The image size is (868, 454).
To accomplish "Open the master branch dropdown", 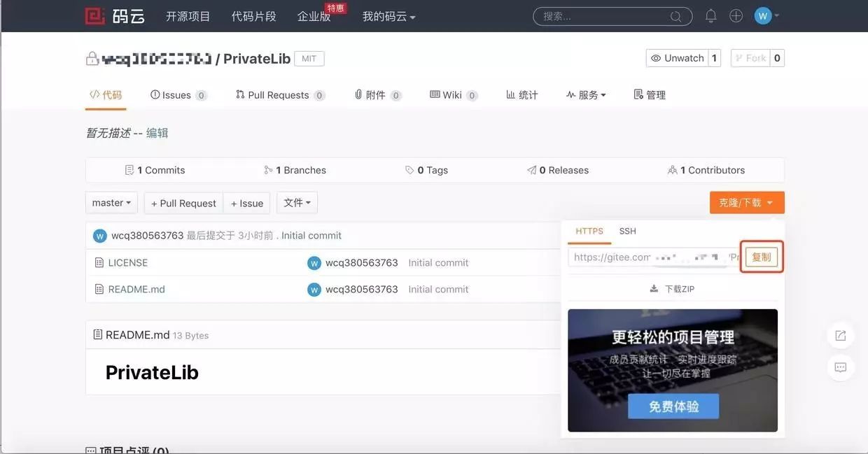I will point(111,203).
